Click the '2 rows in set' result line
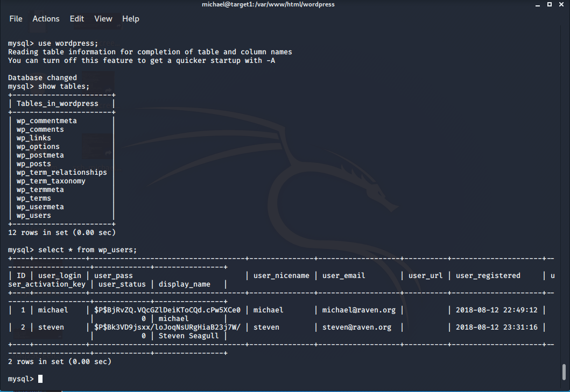The height and width of the screenshot is (392, 570). coord(60,362)
